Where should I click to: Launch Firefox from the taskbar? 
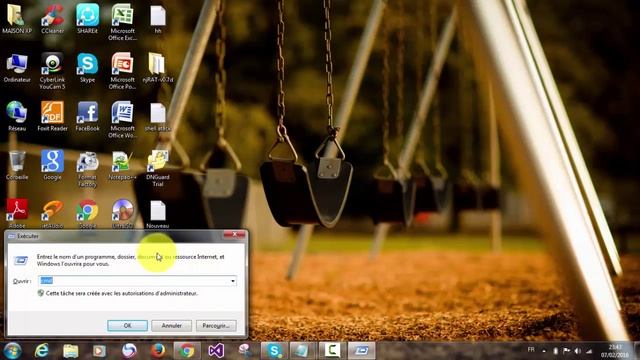[x=158, y=351]
